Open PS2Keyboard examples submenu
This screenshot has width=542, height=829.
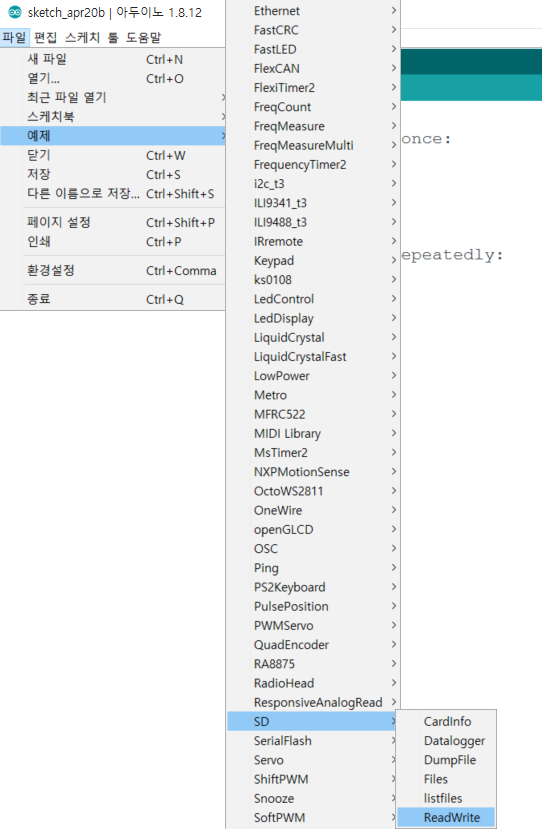[313, 587]
